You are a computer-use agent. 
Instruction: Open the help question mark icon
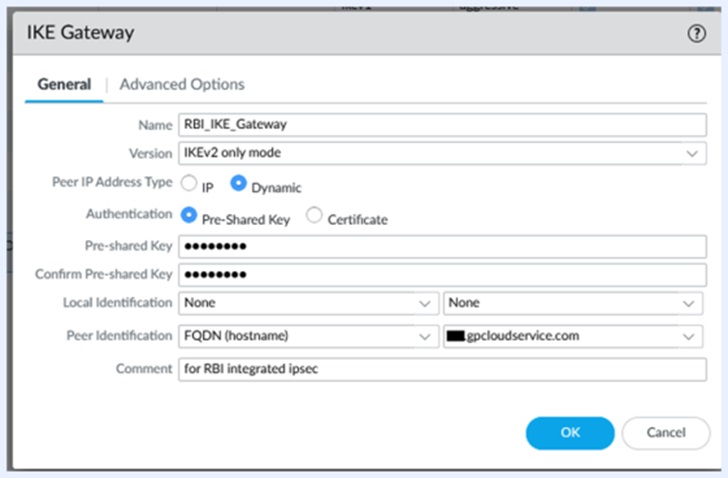pos(697,33)
